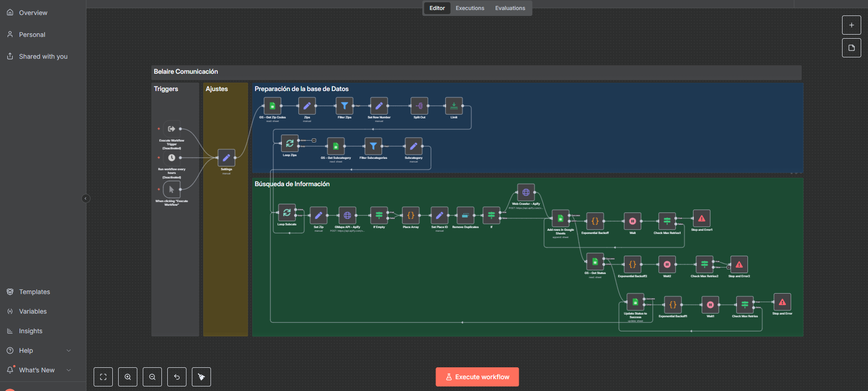868x391 pixels.
Task: Select the Split Out node
Action: pyautogui.click(x=419, y=106)
